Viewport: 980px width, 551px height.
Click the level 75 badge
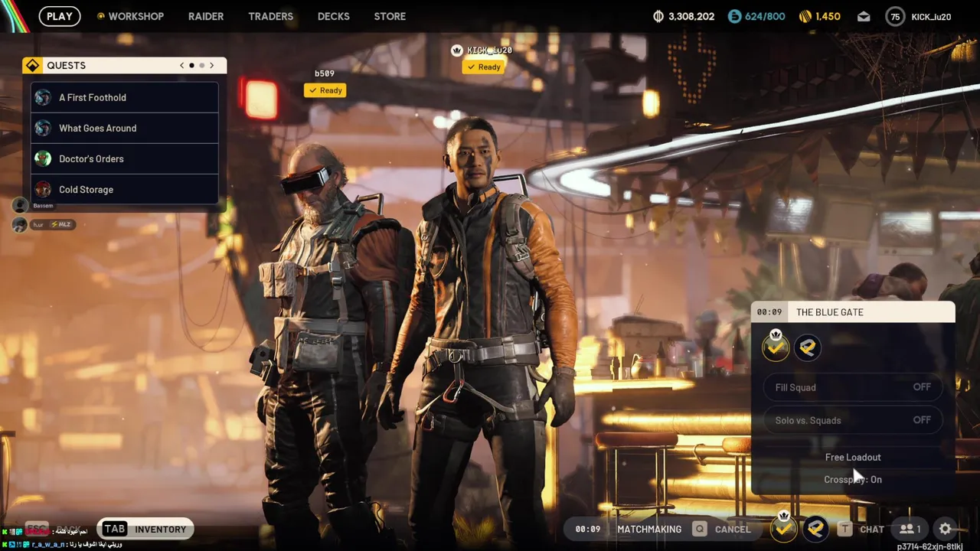pyautogui.click(x=895, y=16)
